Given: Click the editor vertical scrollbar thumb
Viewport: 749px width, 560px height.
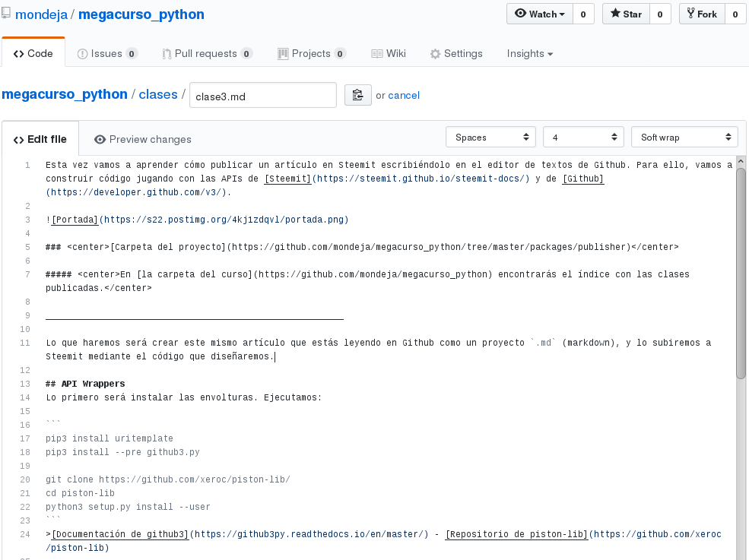Looking at the screenshot, I should tap(741, 273).
